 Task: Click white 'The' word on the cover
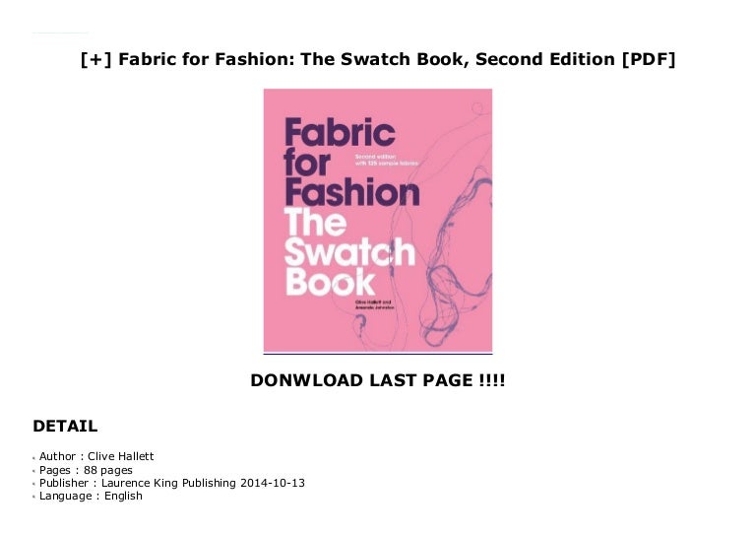315,223
